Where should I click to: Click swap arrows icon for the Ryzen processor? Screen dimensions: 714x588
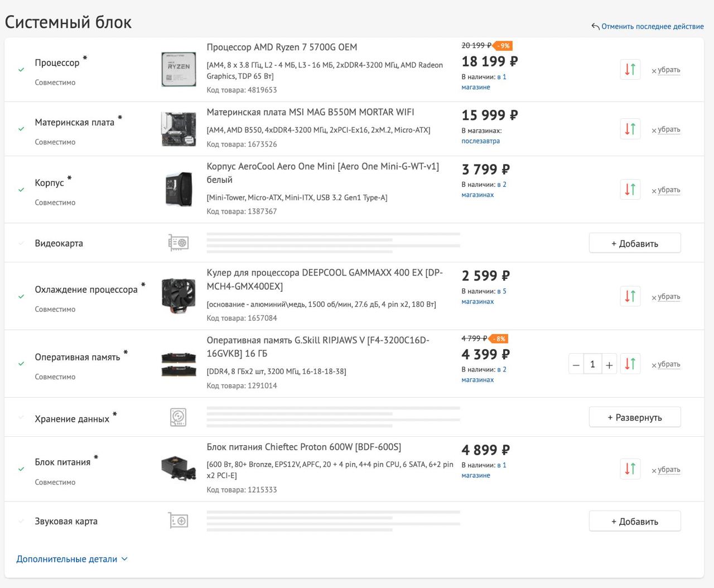point(630,70)
